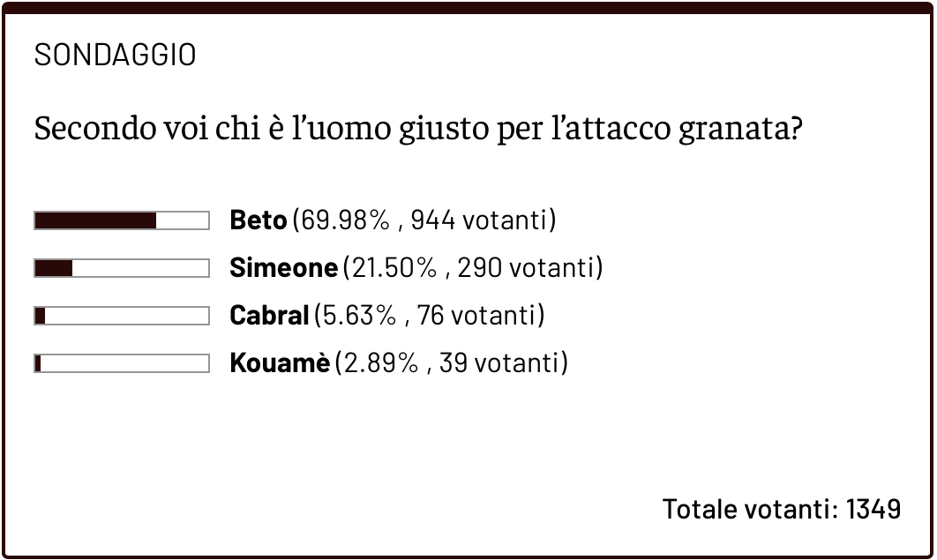The image size is (937, 560).
Task: Select the Kouamè option name
Action: (280, 363)
